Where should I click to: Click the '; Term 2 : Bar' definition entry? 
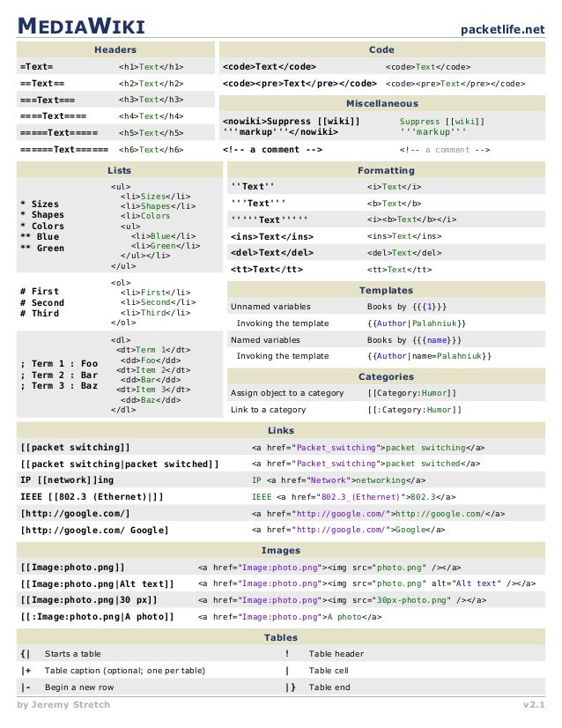59,375
